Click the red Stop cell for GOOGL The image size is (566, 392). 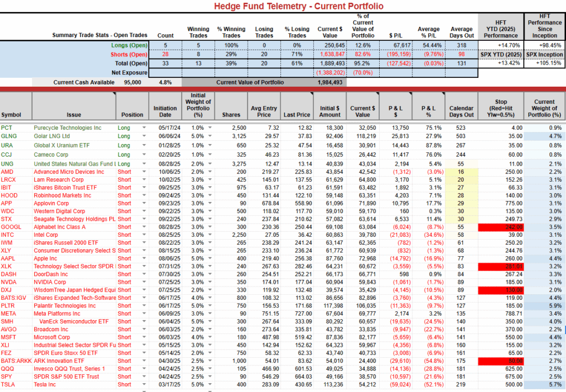click(509, 227)
